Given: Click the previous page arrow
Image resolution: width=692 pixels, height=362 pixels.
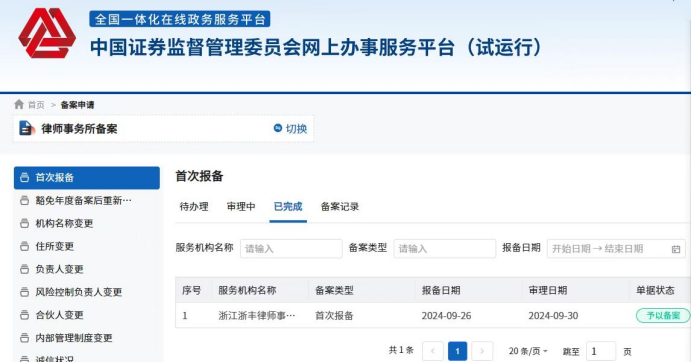Looking at the screenshot, I should point(433,351).
